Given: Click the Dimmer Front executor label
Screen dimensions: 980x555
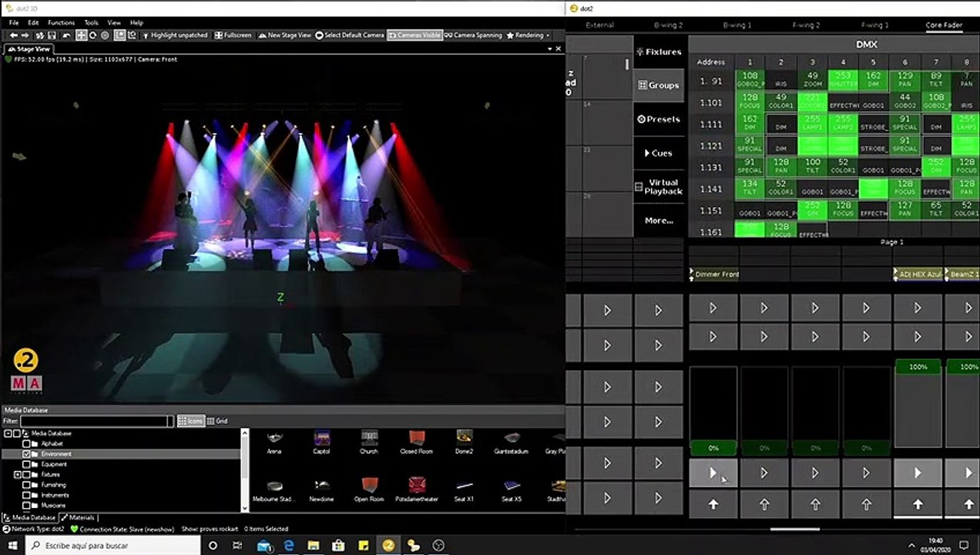Looking at the screenshot, I should [x=717, y=274].
